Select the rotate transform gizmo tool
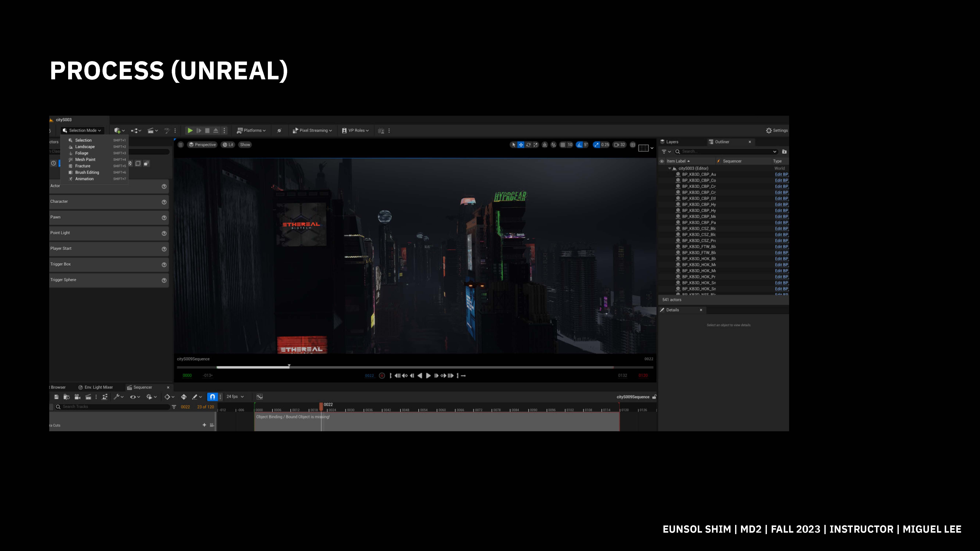The height and width of the screenshot is (551, 980). tap(528, 145)
